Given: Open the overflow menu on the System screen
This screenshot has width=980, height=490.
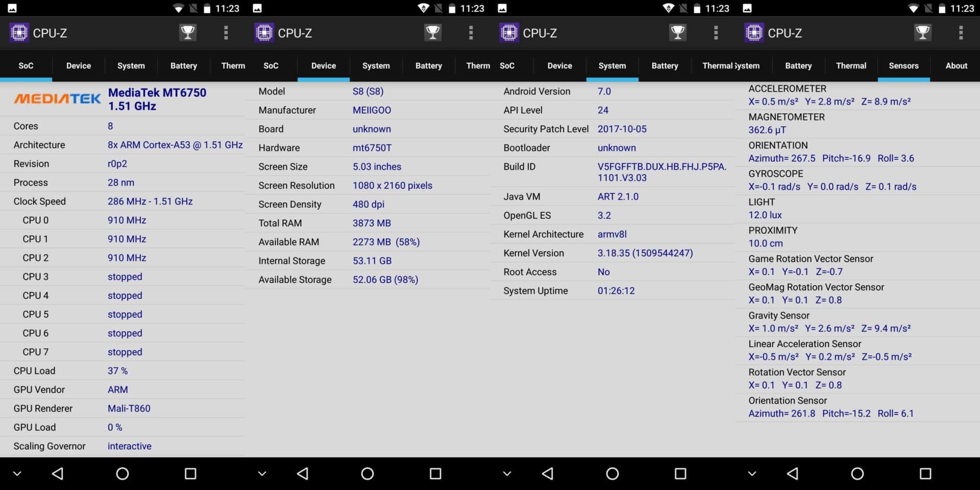Looking at the screenshot, I should [716, 33].
